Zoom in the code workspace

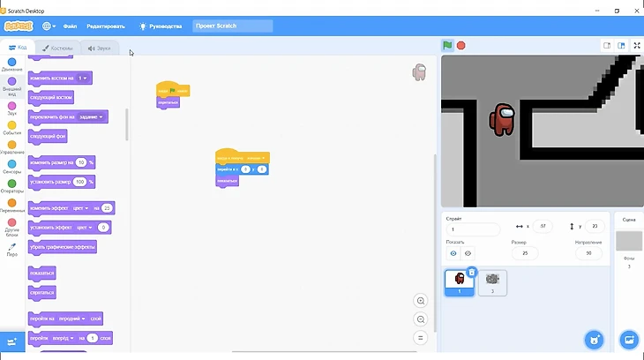[420, 301]
